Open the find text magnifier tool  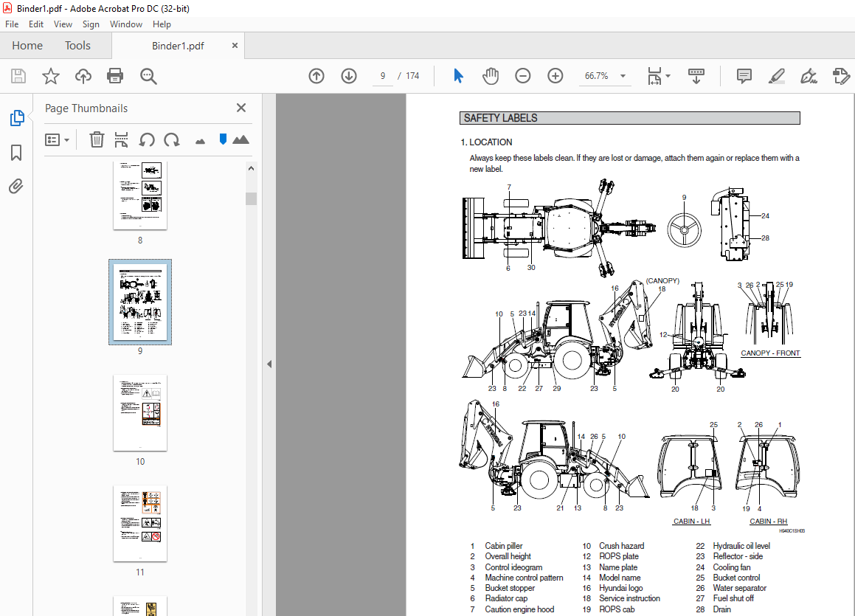pyautogui.click(x=148, y=76)
